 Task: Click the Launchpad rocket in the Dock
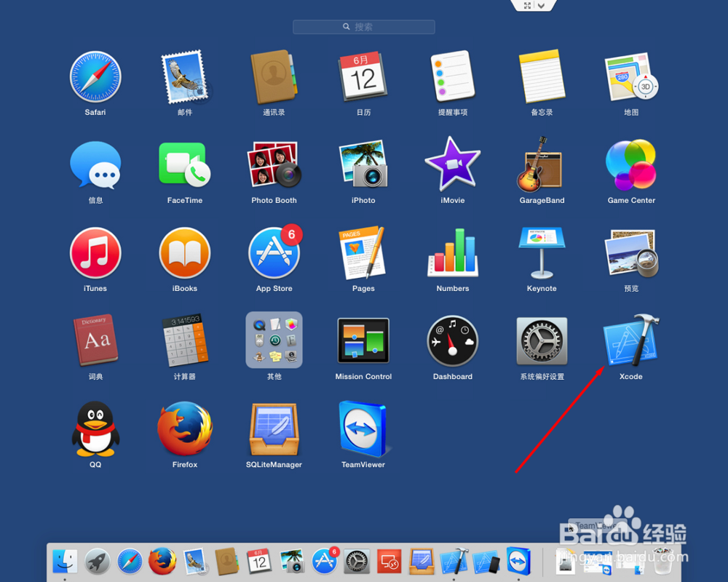(97, 561)
